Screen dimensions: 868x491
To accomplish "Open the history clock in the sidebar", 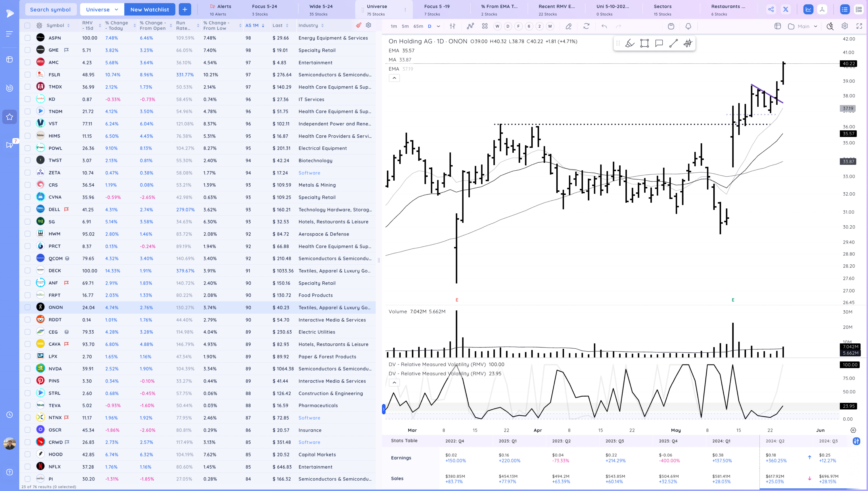I will point(9,415).
